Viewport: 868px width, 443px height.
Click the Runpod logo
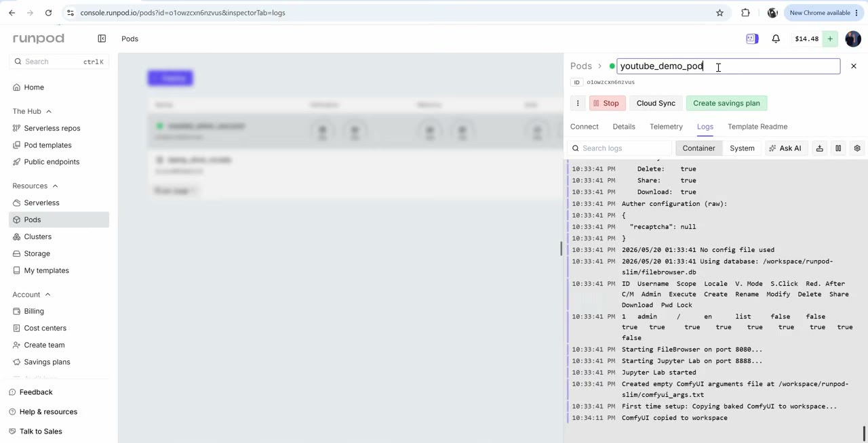click(38, 39)
